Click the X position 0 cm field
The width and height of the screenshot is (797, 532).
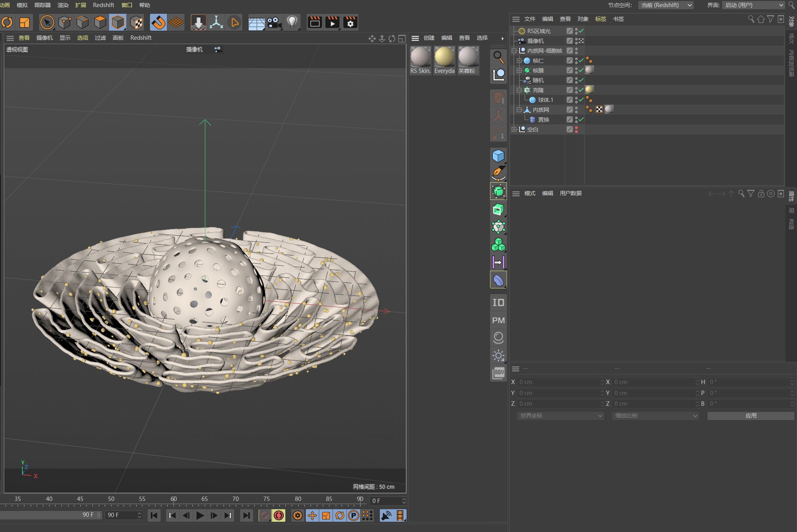point(560,382)
